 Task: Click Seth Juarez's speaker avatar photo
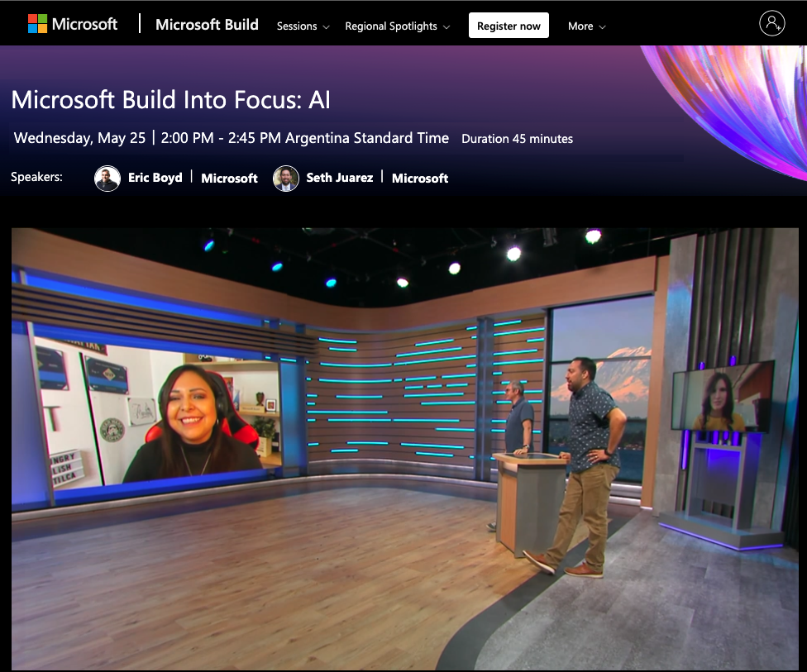286,178
